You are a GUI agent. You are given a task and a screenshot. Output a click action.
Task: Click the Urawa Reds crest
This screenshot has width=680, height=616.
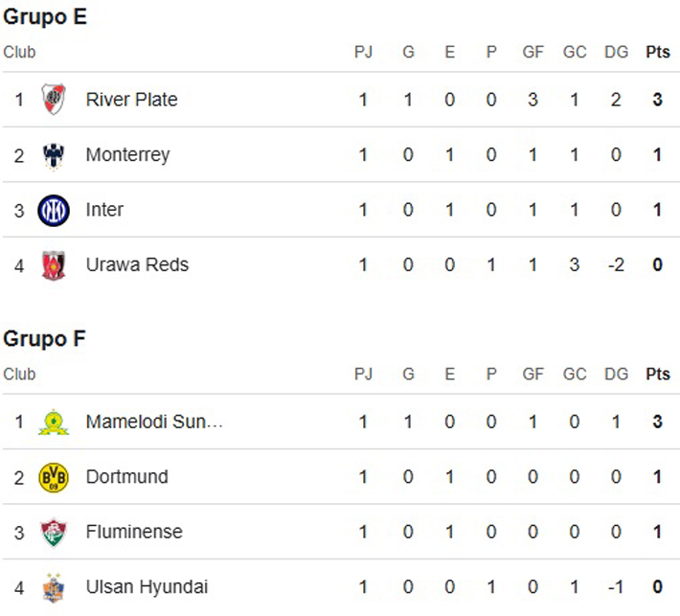tap(54, 265)
